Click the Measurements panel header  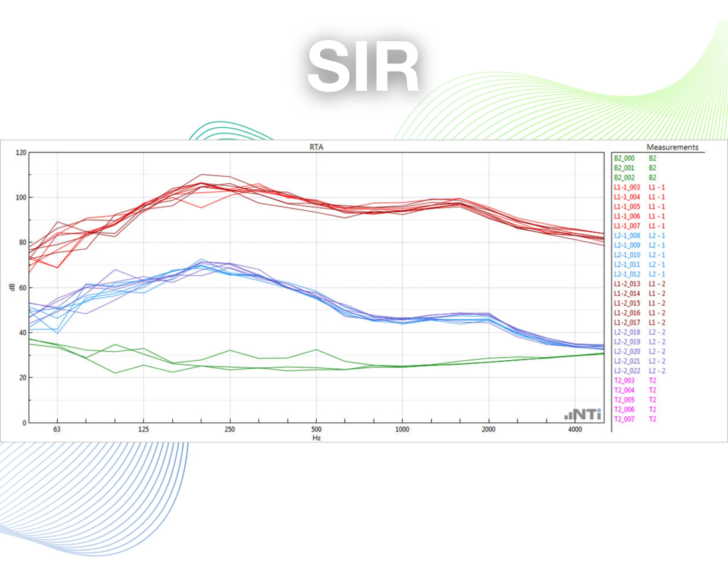click(x=672, y=147)
